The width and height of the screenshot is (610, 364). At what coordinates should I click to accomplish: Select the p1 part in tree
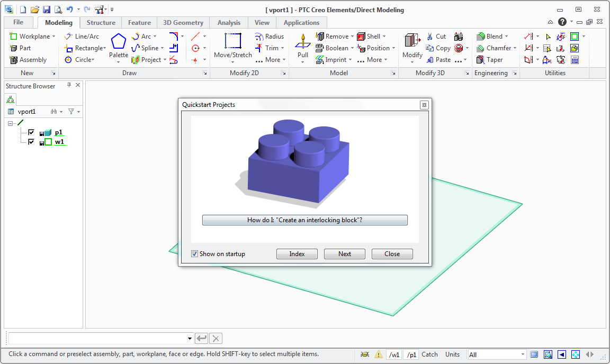tap(58, 132)
